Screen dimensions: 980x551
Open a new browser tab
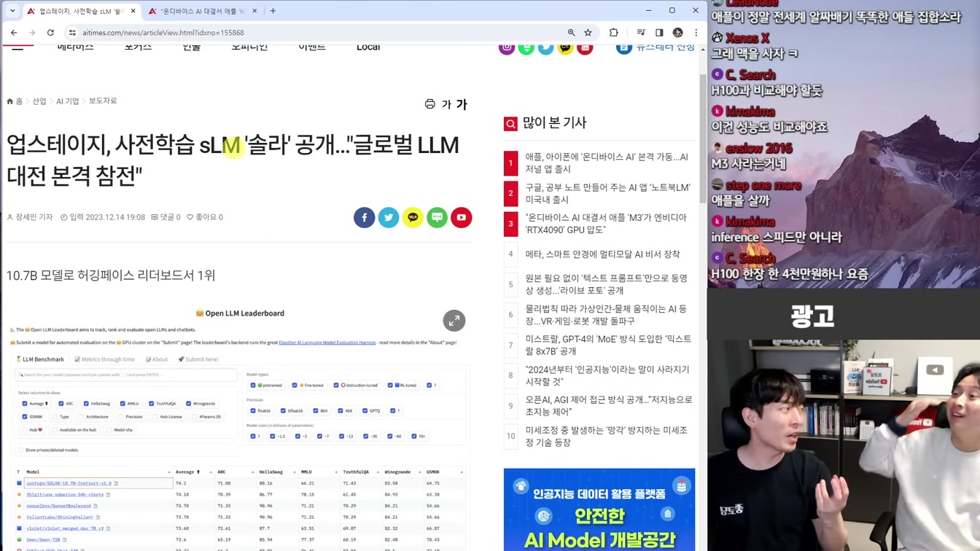[x=273, y=11]
